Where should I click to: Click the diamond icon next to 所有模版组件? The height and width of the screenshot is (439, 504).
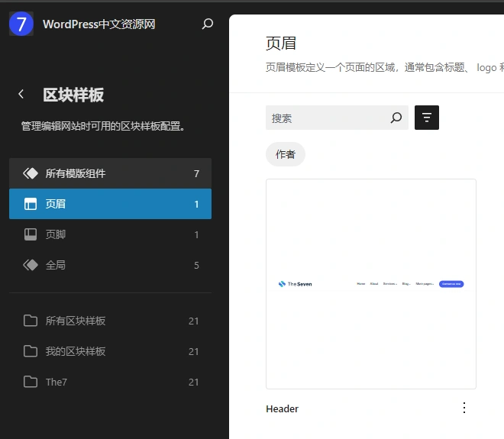point(31,173)
